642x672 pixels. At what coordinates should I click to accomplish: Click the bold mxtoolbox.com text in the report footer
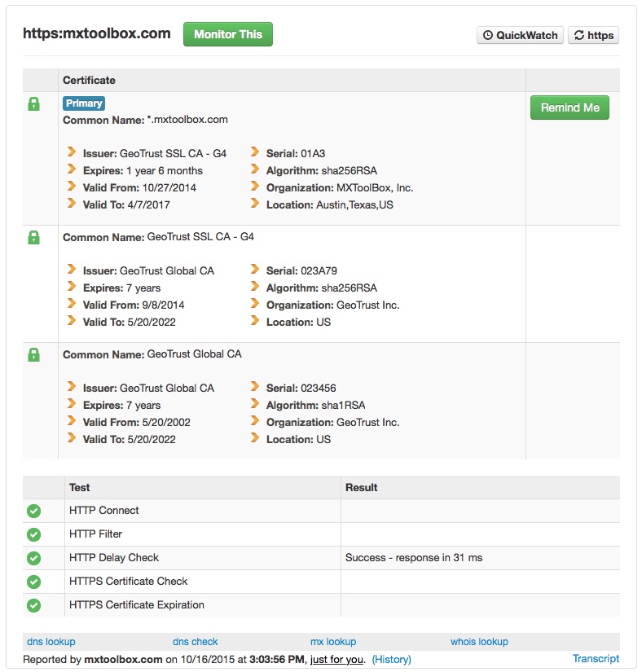pyautogui.click(x=123, y=660)
